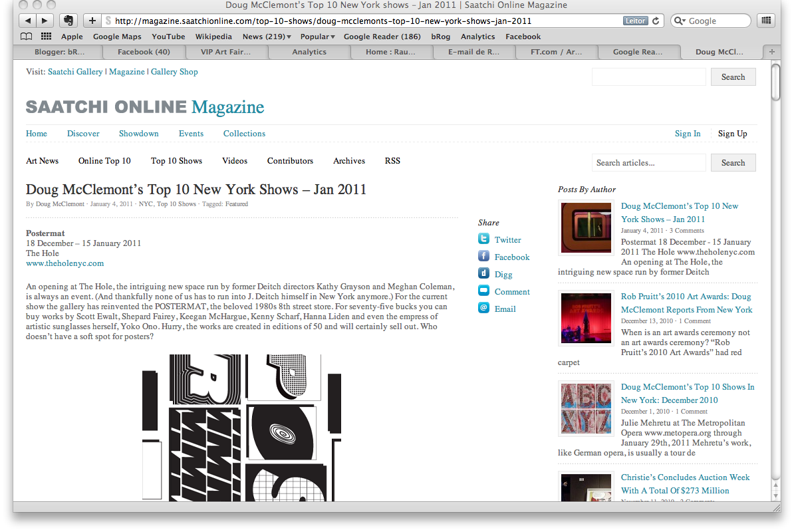
Task: Open the News (219) bookmarks dropdown
Action: tap(267, 37)
